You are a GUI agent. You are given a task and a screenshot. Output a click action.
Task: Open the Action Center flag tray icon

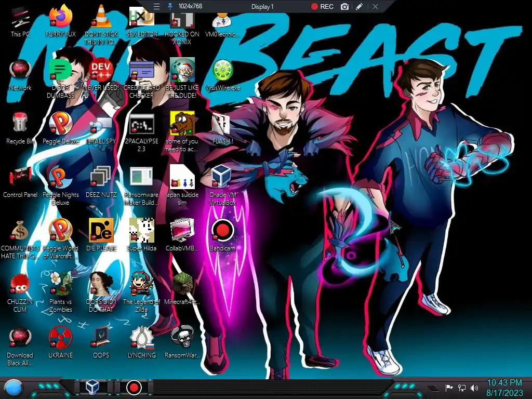(449, 388)
